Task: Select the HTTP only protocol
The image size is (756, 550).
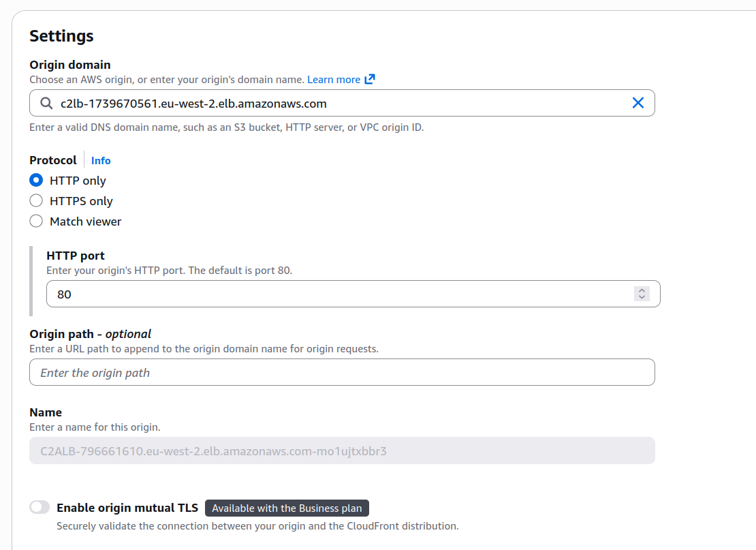Action: click(36, 181)
